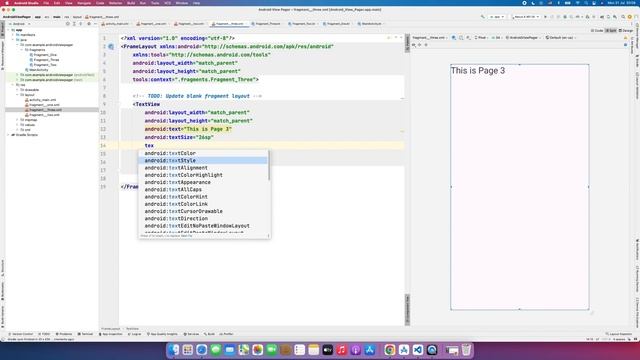
Task: Switch to activity_main.xml editor tab
Action: pos(115,24)
